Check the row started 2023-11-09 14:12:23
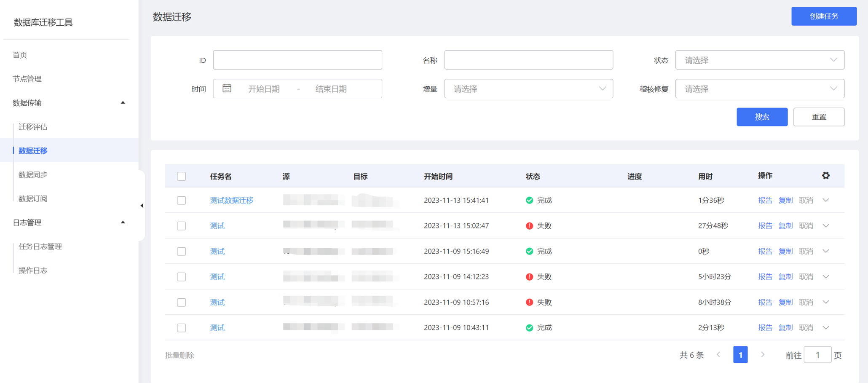 click(x=182, y=277)
